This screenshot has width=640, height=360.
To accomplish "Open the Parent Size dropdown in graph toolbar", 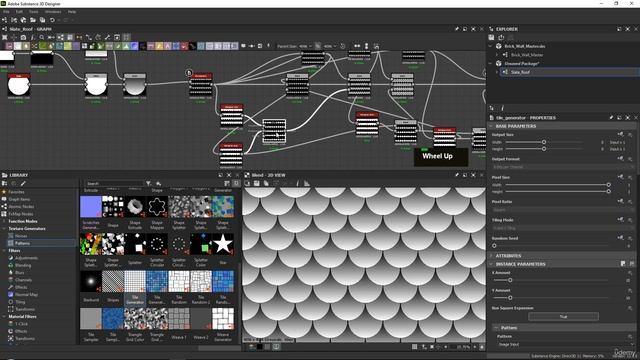I will 305,46.
